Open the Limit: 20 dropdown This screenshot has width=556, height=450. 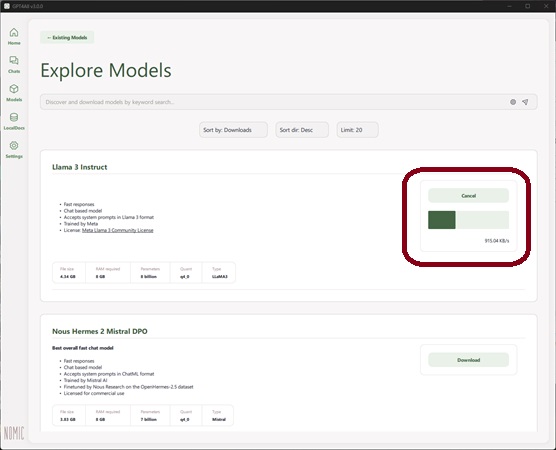coord(357,130)
